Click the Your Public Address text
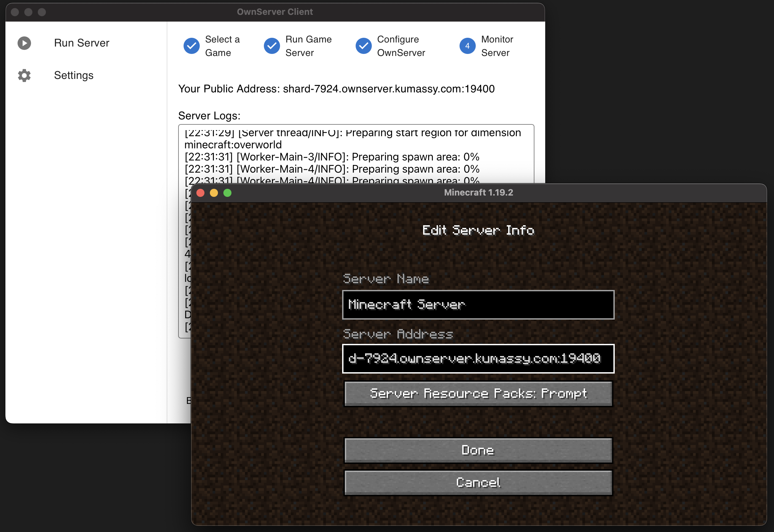 (x=336, y=89)
